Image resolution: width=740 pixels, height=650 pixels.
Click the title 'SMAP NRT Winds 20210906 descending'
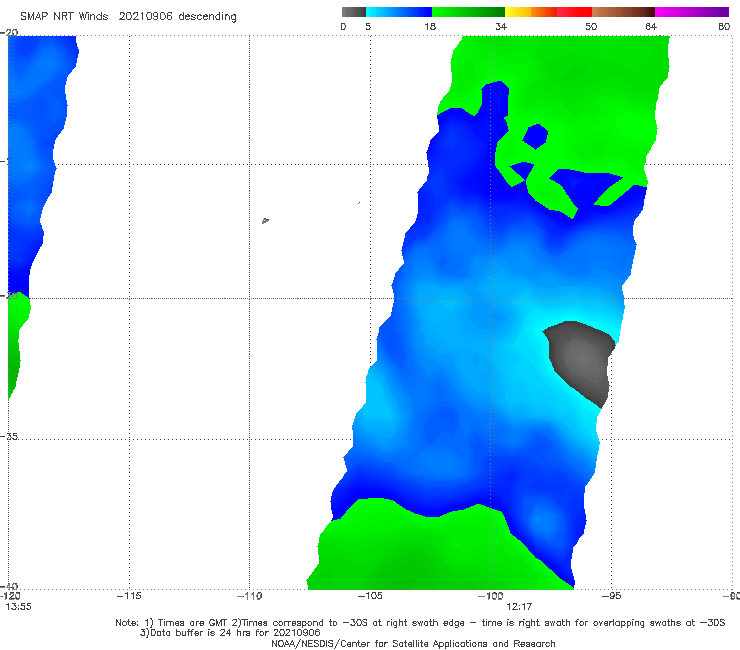pos(128,17)
